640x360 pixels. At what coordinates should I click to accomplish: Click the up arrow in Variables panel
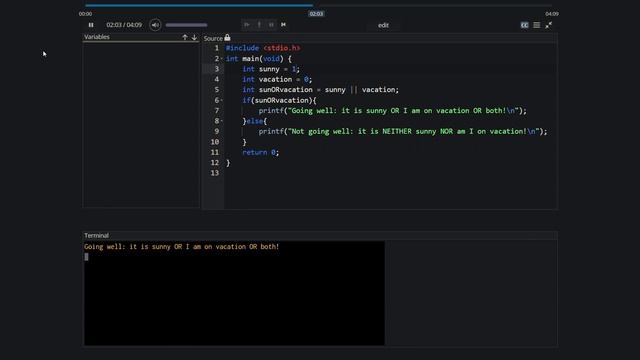click(x=185, y=37)
